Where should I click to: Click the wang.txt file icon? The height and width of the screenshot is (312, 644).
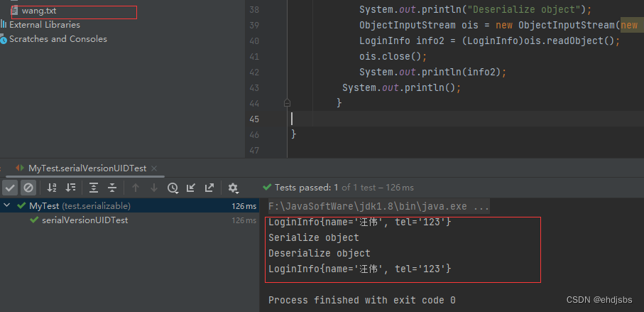14,11
